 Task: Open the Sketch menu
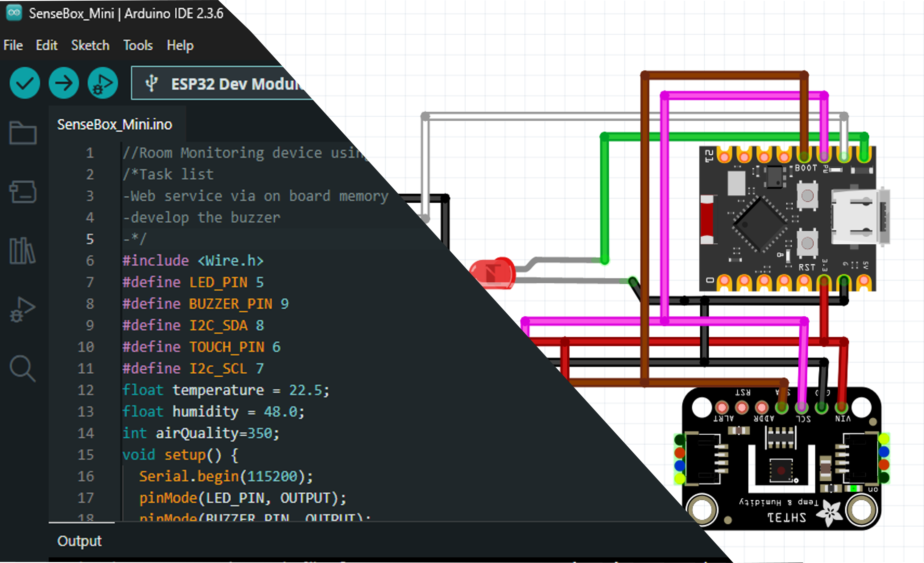point(91,45)
